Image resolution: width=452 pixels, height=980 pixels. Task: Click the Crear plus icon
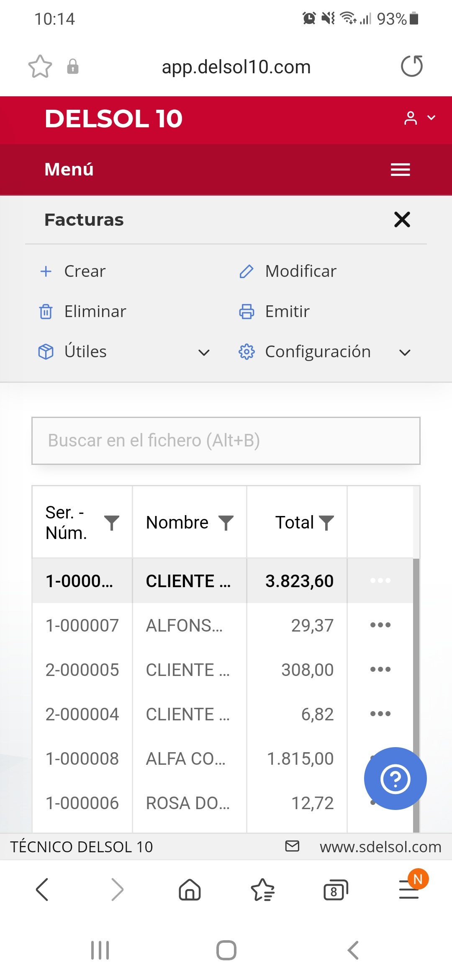click(46, 271)
